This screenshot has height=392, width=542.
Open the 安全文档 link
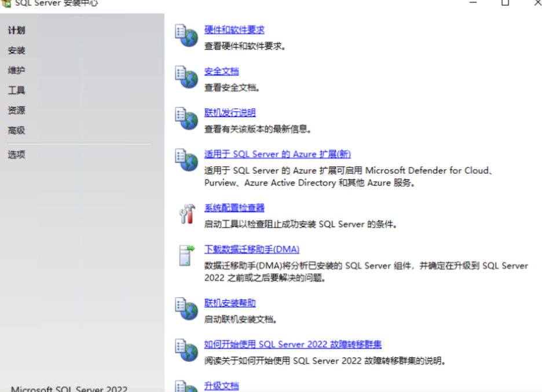click(222, 71)
